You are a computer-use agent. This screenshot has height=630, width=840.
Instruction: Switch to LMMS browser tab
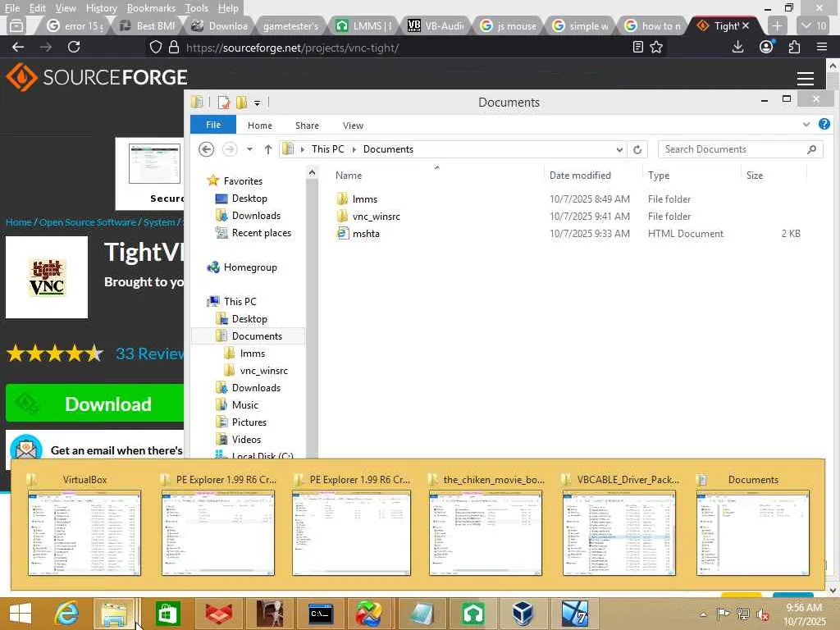pos(363,25)
